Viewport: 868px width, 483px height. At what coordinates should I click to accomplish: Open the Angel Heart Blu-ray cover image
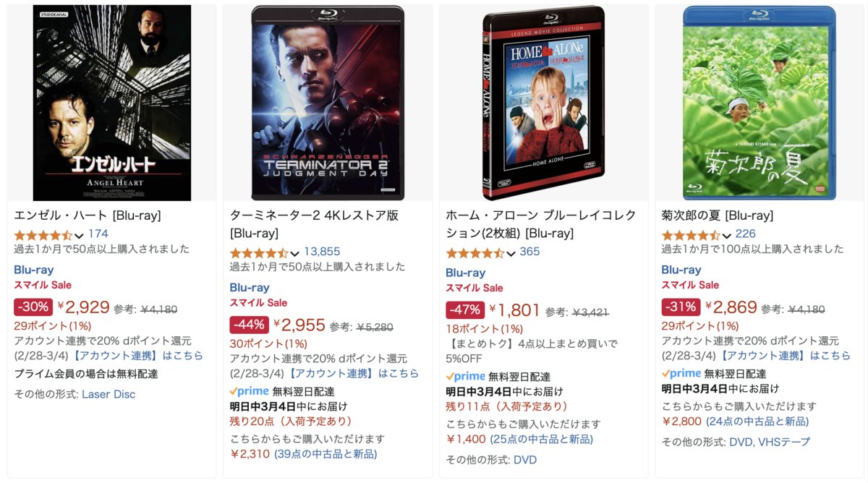click(112, 103)
